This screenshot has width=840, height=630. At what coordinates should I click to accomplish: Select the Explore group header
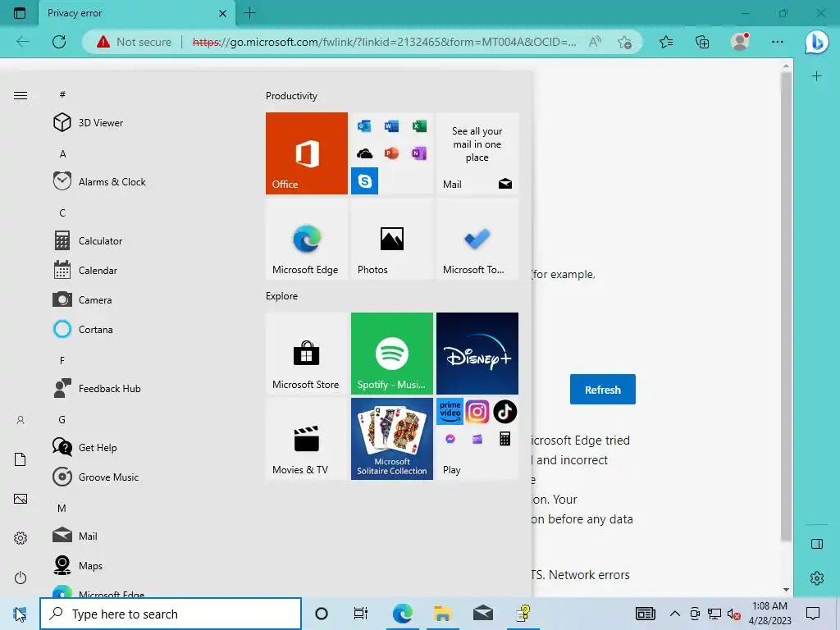point(282,295)
